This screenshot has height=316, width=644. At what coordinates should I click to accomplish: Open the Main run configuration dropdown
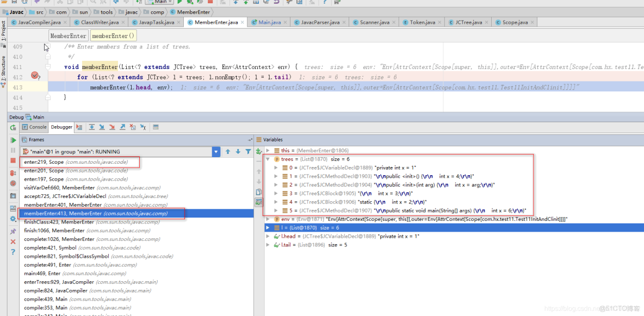click(162, 2)
